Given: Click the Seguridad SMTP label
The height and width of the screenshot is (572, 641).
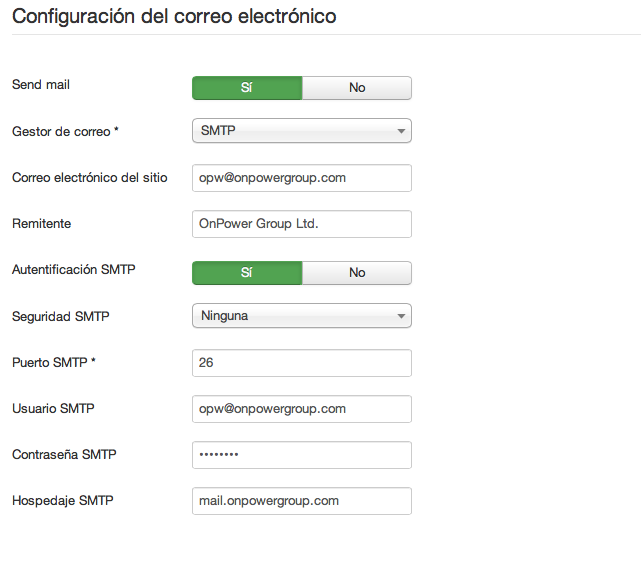Looking at the screenshot, I should (x=61, y=316).
